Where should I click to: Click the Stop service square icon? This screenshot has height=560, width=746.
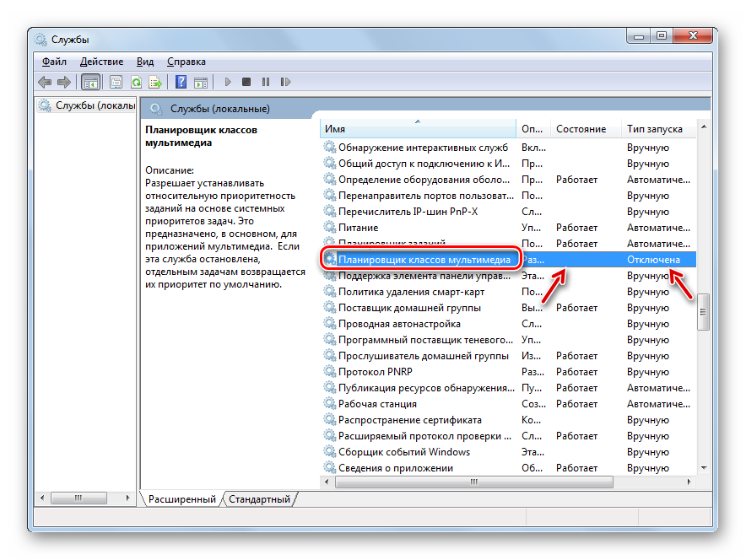[246, 82]
